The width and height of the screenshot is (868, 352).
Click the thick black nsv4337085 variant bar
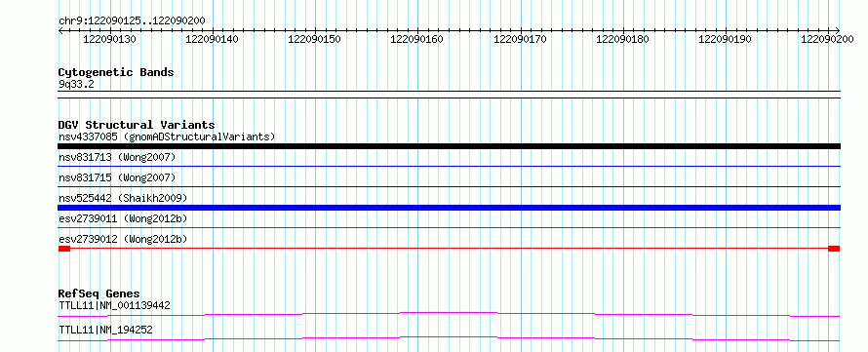pyautogui.click(x=449, y=146)
